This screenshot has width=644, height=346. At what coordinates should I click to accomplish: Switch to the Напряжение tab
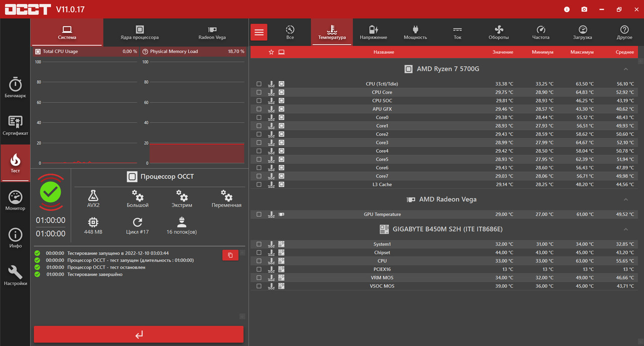coord(373,32)
